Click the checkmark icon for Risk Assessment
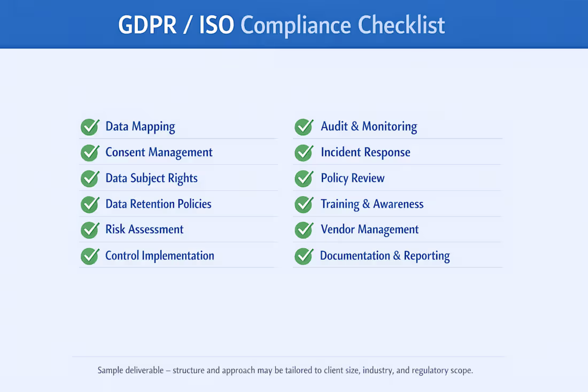The width and height of the screenshot is (588, 392). pos(90,230)
